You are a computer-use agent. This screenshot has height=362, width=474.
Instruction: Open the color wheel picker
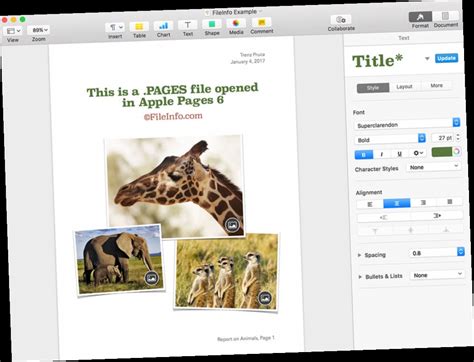pyautogui.click(x=457, y=151)
